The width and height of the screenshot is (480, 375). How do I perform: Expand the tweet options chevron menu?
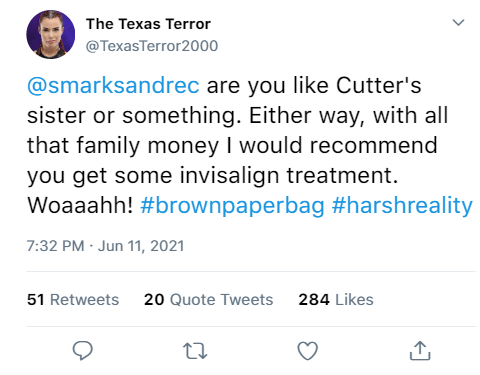458,23
